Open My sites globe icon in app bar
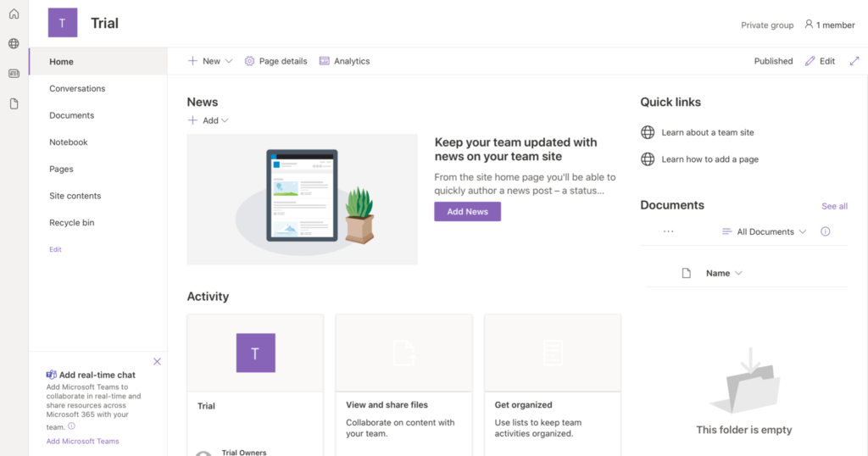This screenshot has height=456, width=868. (x=14, y=43)
